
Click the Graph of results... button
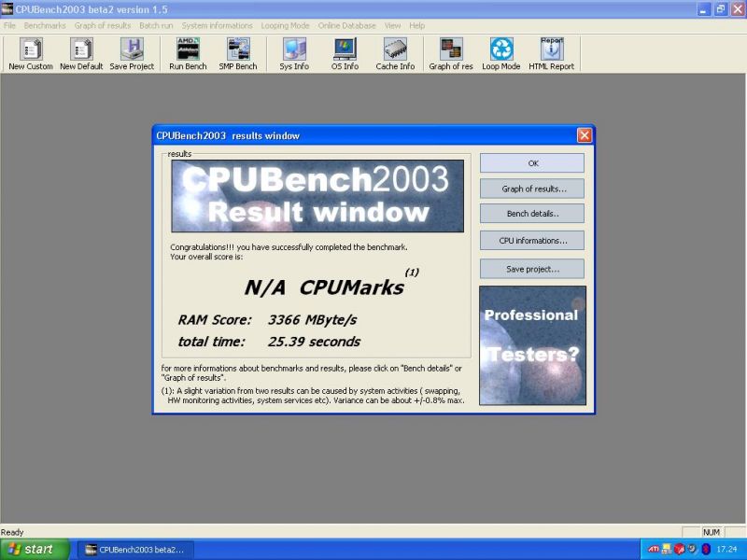[532, 189]
